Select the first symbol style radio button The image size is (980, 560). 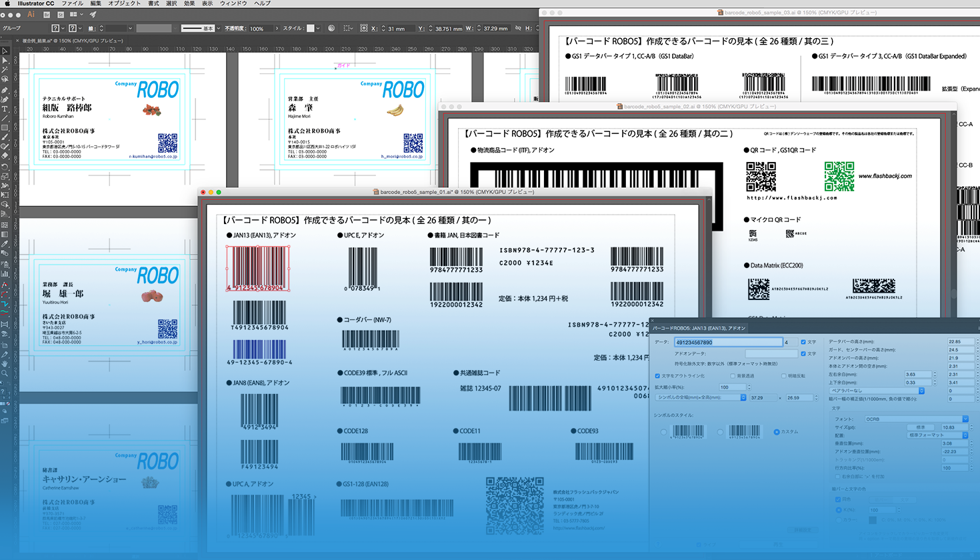point(664,432)
